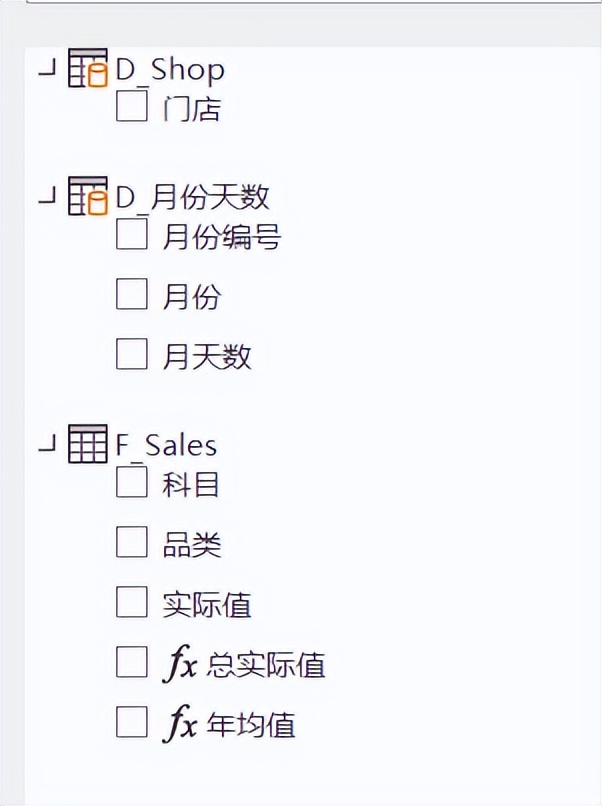Click the F_Sales table grid icon

(88, 444)
